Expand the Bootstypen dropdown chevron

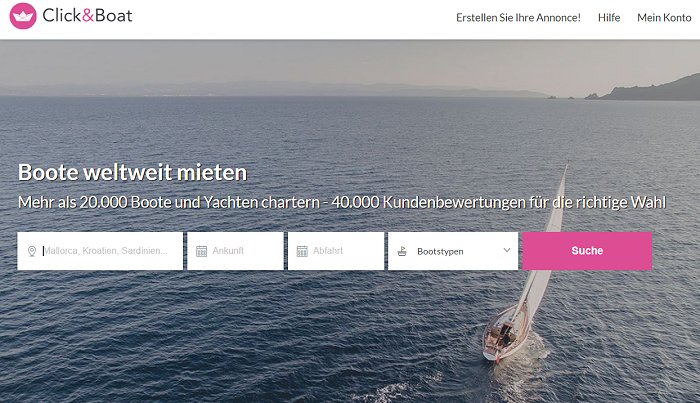507,250
